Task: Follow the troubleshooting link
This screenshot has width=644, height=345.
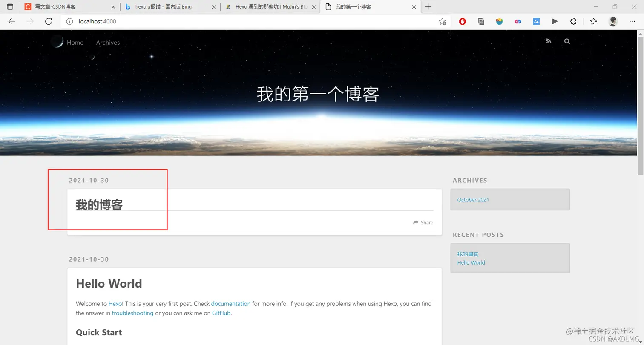Action: pyautogui.click(x=132, y=313)
